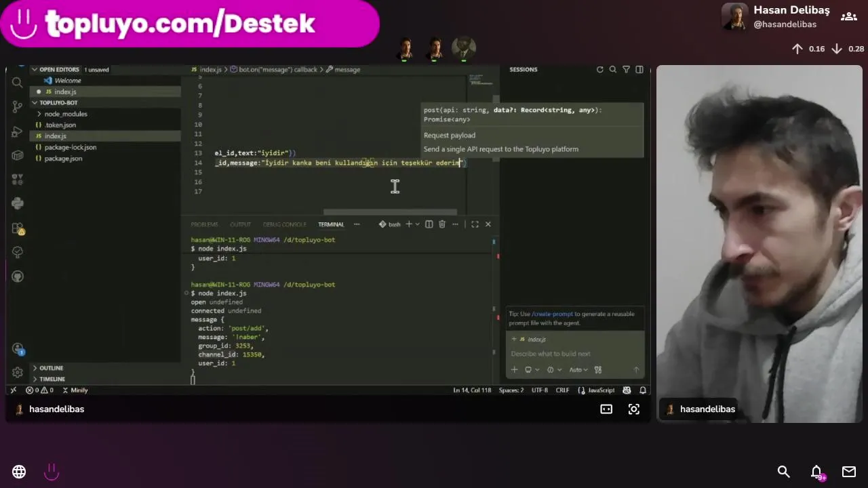Open the chat tools configuration icon
Viewport: 868px width, 488px height.
click(x=598, y=369)
